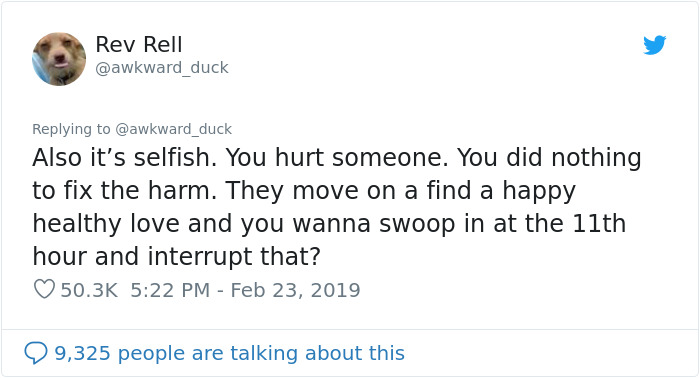Open replies via the speech bubble icon
The image size is (700, 378).
click(36, 353)
